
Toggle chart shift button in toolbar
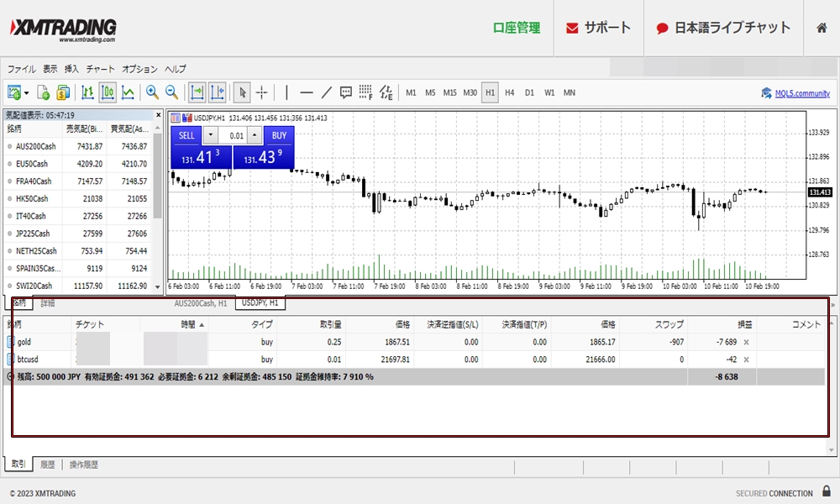(218, 92)
